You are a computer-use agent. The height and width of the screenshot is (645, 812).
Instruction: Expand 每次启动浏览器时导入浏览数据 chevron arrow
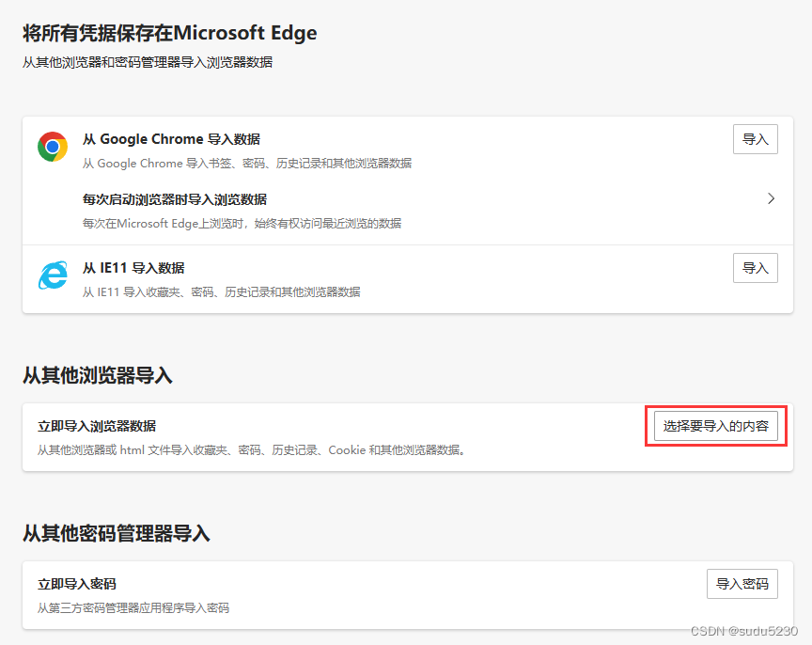771,198
